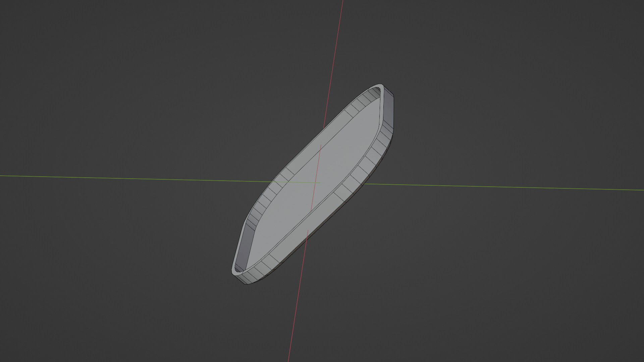The width and height of the screenshot is (644, 362).
Task: Click segmented faces on left curved inner wall
Action: [x=265, y=201]
